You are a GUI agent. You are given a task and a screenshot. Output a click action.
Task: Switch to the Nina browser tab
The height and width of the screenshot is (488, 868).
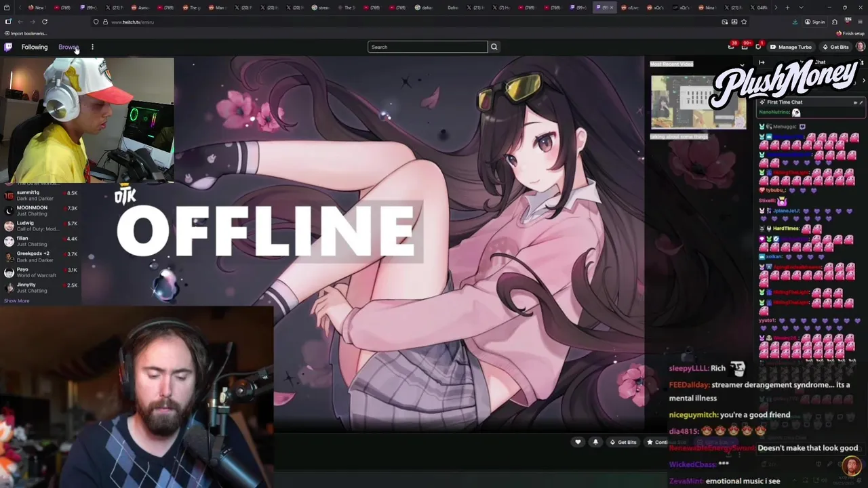707,7
